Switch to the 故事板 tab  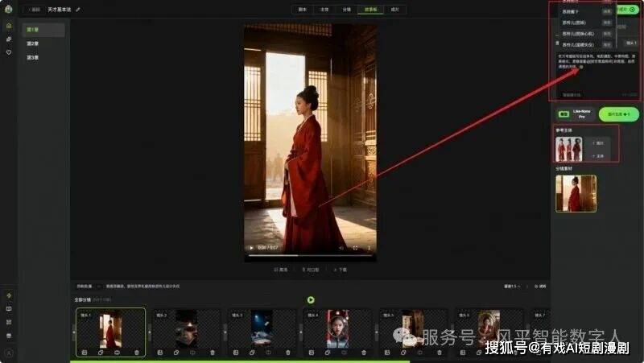(x=371, y=10)
